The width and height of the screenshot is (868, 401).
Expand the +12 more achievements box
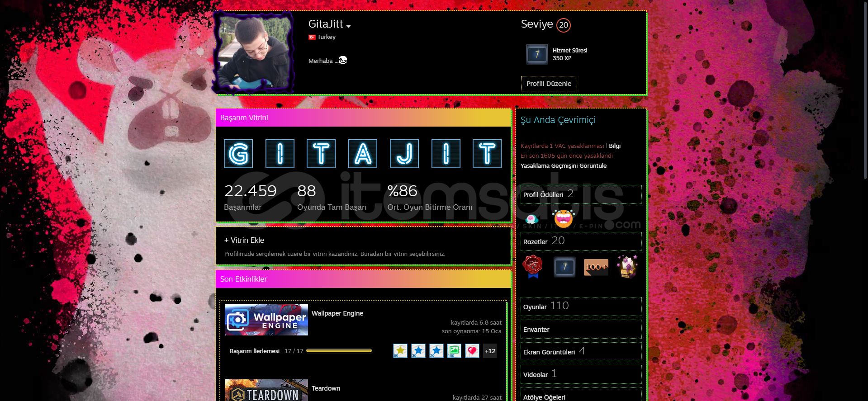pyautogui.click(x=490, y=351)
